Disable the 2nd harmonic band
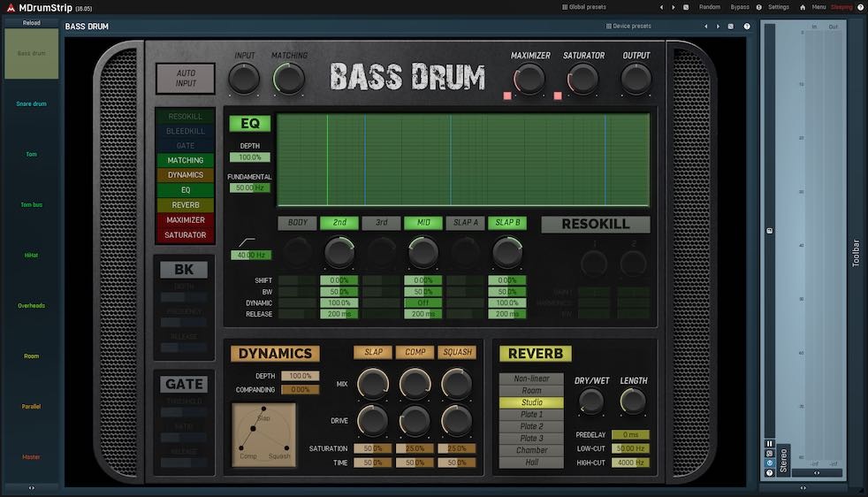Image resolution: width=868 pixels, height=497 pixels. pyautogui.click(x=339, y=223)
